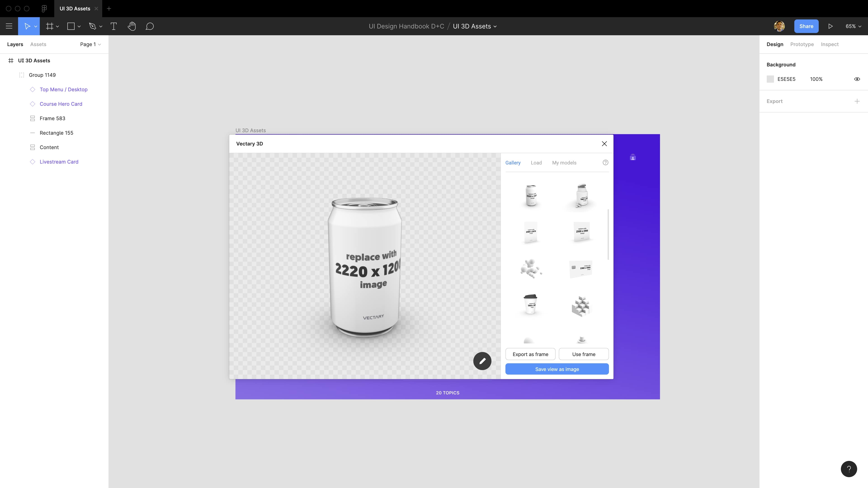Open the UI 3D Assets breadcrumb dropdown
The image size is (868, 488).
495,26
